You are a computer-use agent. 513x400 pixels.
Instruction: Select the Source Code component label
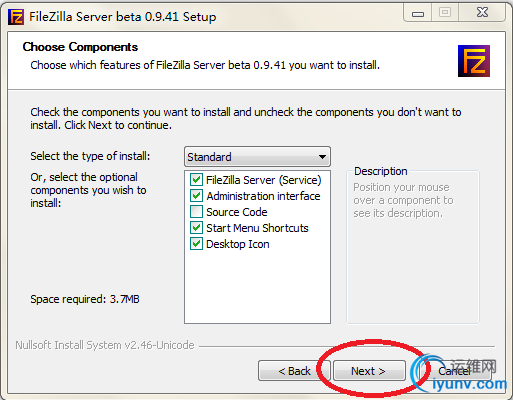click(237, 212)
